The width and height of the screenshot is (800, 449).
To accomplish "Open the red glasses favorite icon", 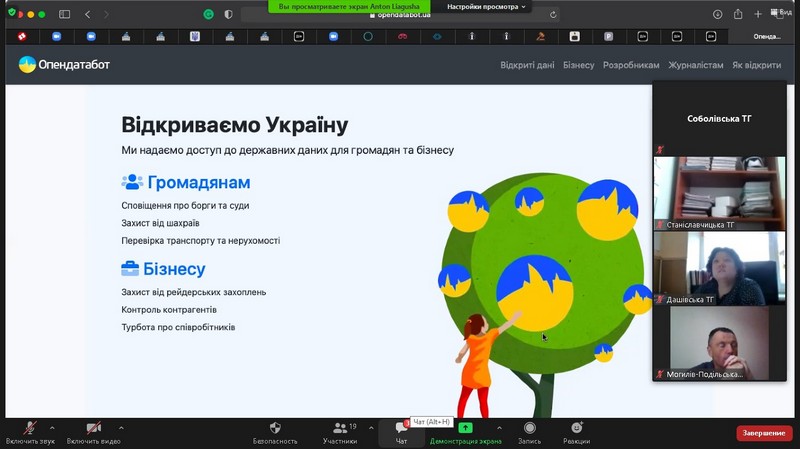I will tap(403, 36).
